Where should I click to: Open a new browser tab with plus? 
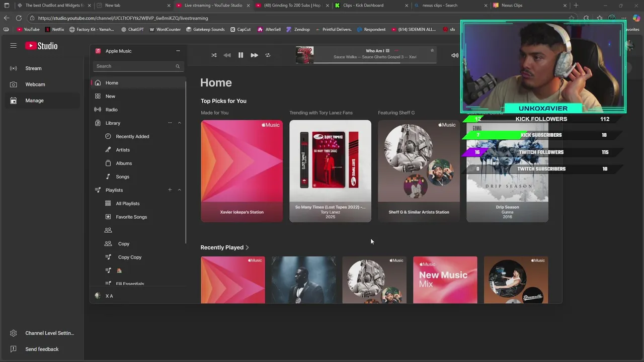tap(576, 6)
